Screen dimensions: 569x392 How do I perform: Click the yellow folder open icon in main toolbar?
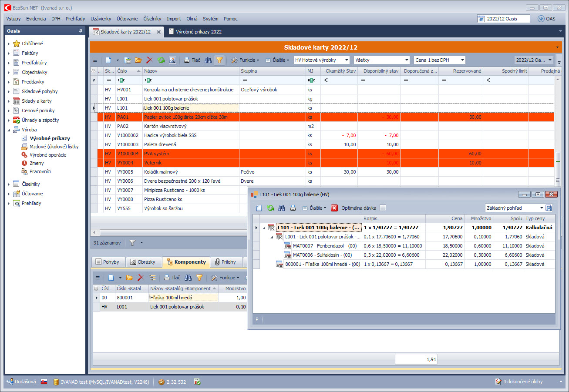(138, 60)
